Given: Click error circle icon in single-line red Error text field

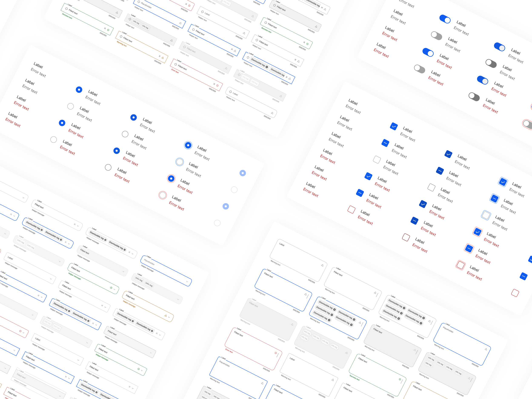Looking at the screenshot, I should (x=217, y=86).
